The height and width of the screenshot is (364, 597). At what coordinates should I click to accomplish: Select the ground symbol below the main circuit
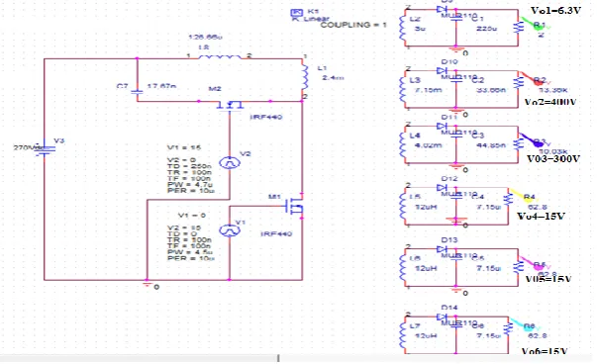pyautogui.click(x=147, y=283)
